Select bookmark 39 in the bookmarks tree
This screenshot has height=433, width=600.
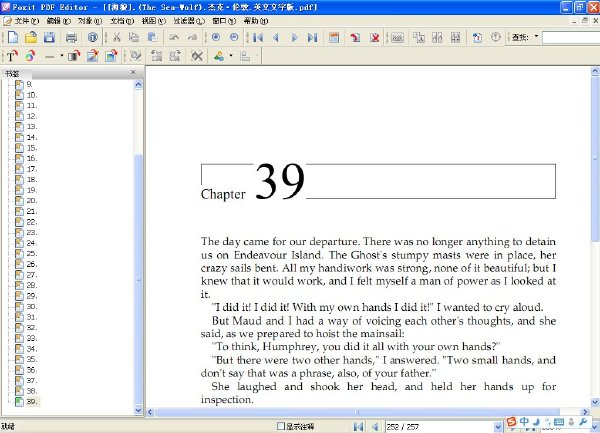tap(32, 401)
